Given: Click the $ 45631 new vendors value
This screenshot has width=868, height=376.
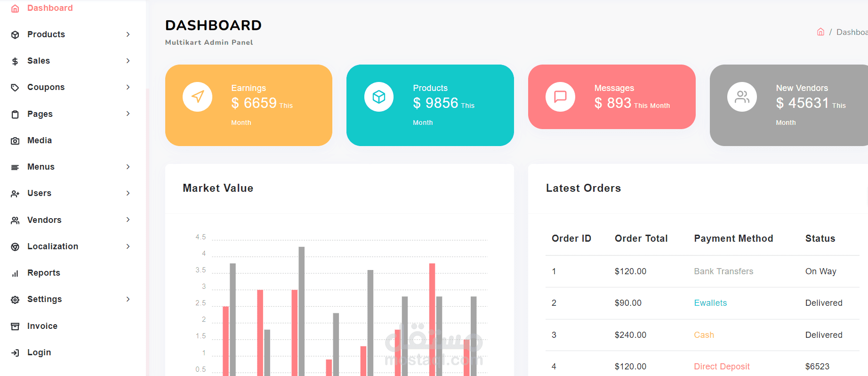Looking at the screenshot, I should coord(802,103).
